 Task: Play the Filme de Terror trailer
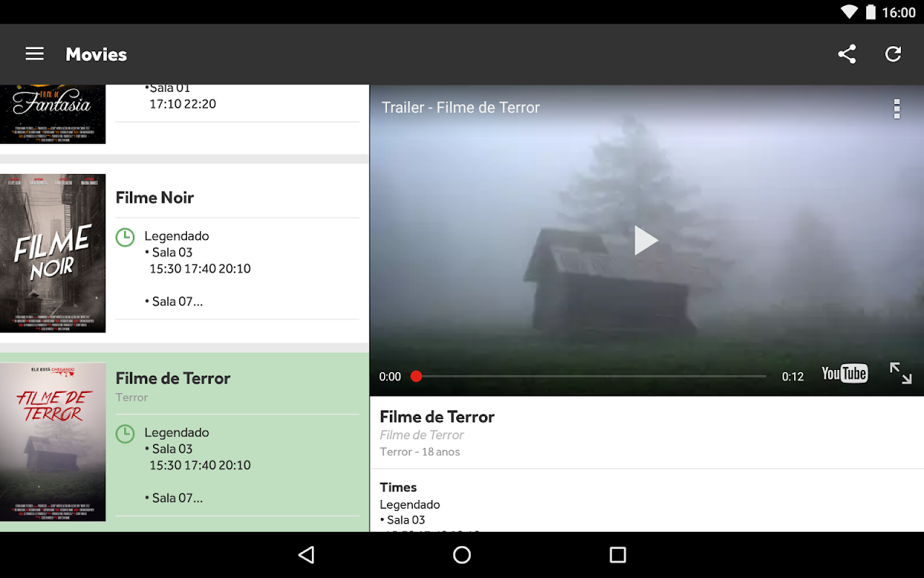pos(645,241)
